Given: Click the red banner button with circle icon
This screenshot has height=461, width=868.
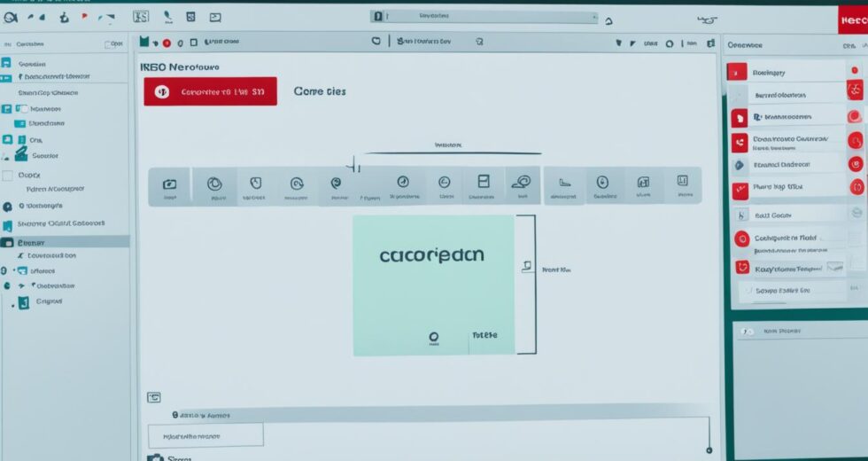Looking at the screenshot, I should click(211, 91).
